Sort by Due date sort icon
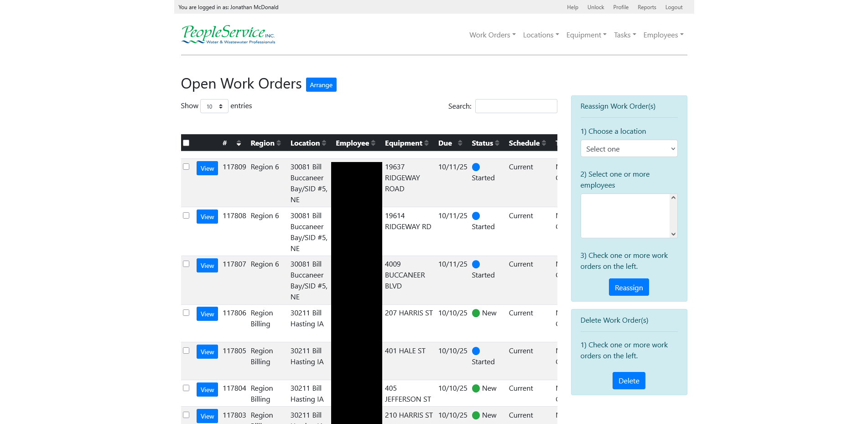The height and width of the screenshot is (424, 868). 460,143
